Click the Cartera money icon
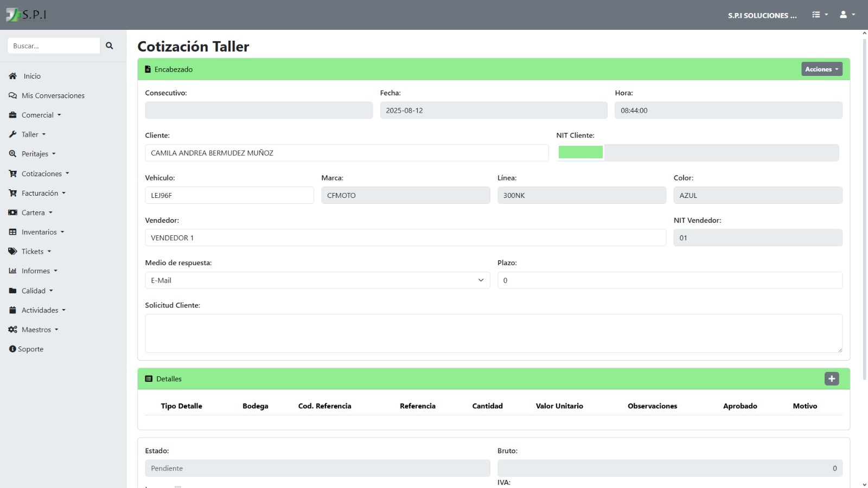868x488 pixels. (x=12, y=213)
